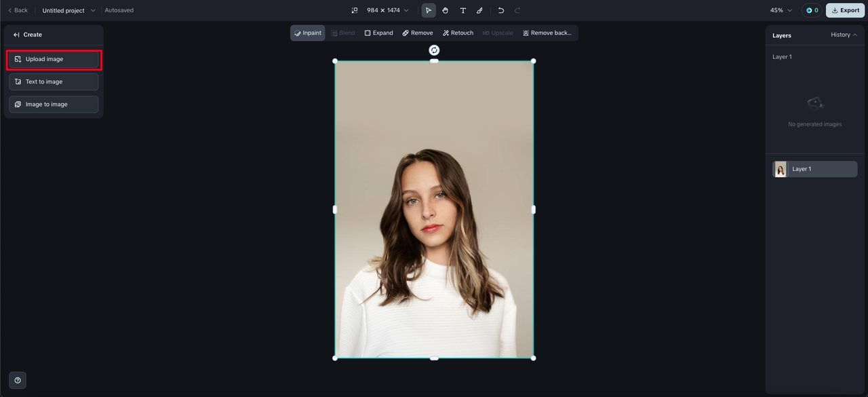This screenshot has width=868, height=397.
Task: Click the canvas resize icon
Action: pyautogui.click(x=355, y=10)
